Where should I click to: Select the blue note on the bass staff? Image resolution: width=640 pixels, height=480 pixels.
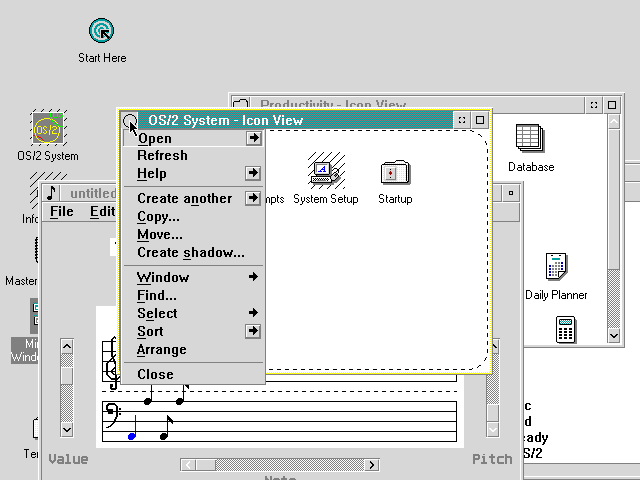coord(132,428)
